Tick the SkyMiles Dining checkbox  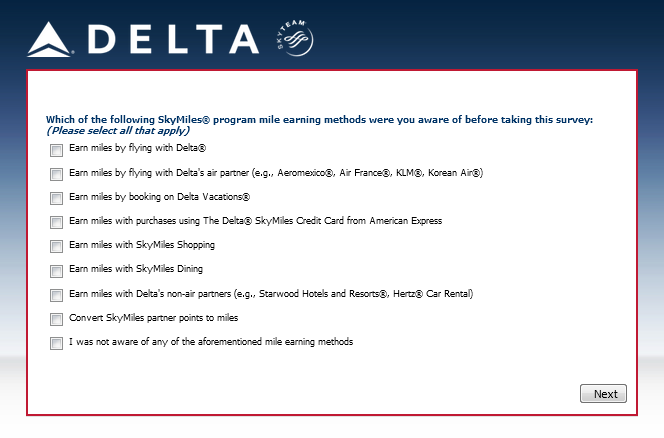point(55,270)
